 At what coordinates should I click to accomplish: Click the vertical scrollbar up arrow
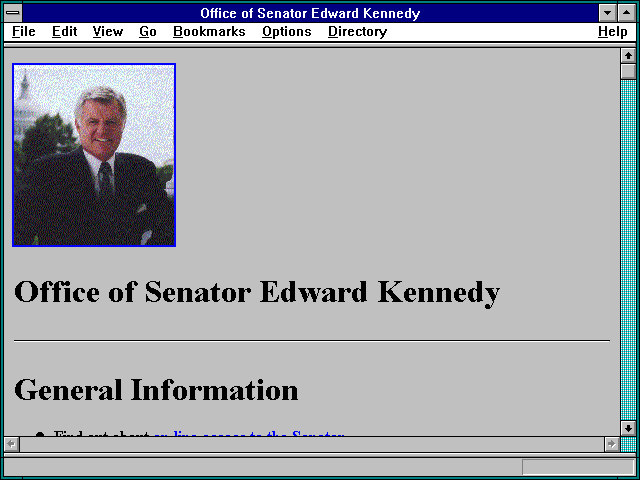628,56
